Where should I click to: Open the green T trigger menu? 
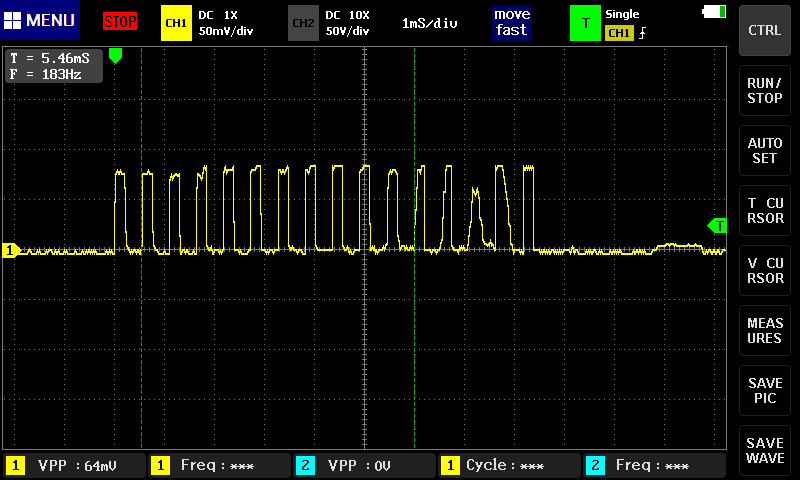[585, 23]
